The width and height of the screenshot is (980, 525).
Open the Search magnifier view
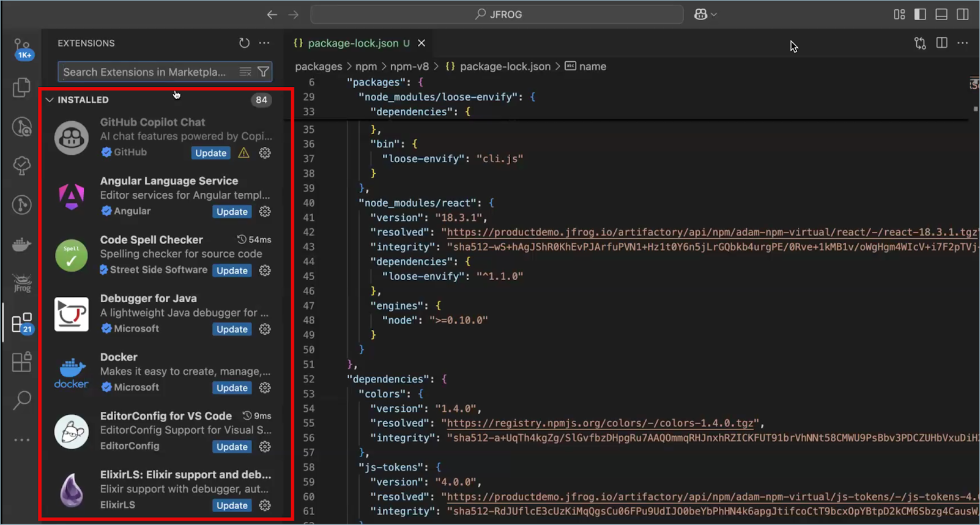click(22, 400)
